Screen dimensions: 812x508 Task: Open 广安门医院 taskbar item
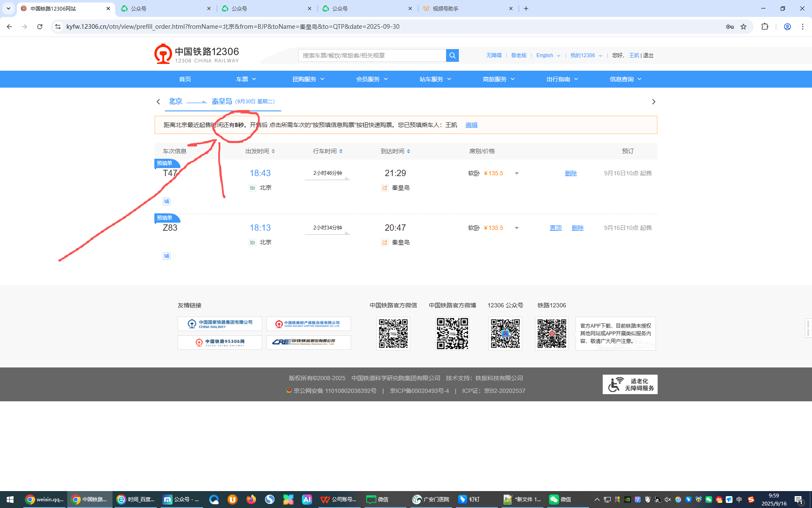click(431, 500)
